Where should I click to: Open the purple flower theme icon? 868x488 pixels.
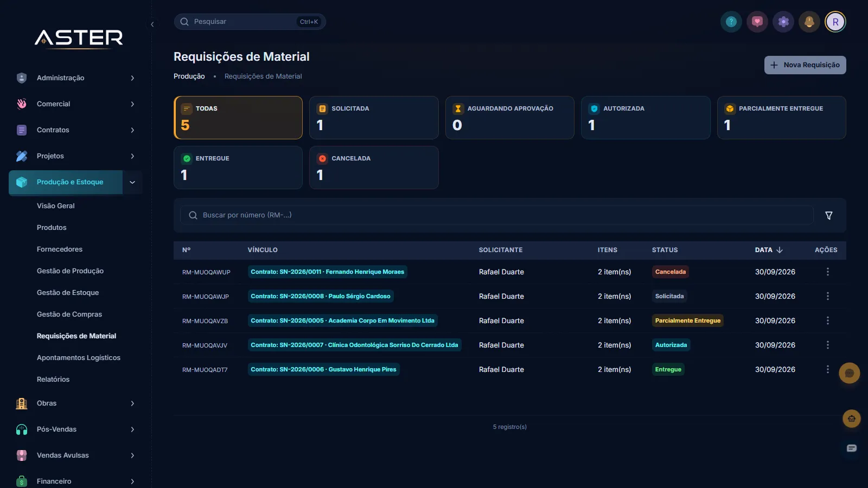click(783, 22)
